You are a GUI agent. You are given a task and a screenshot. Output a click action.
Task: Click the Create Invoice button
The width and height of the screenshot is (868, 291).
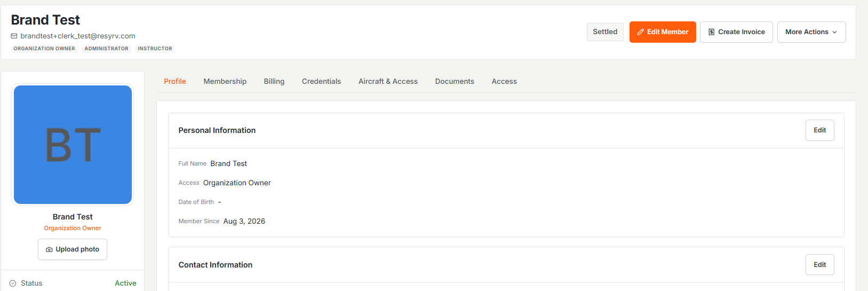[x=736, y=32]
